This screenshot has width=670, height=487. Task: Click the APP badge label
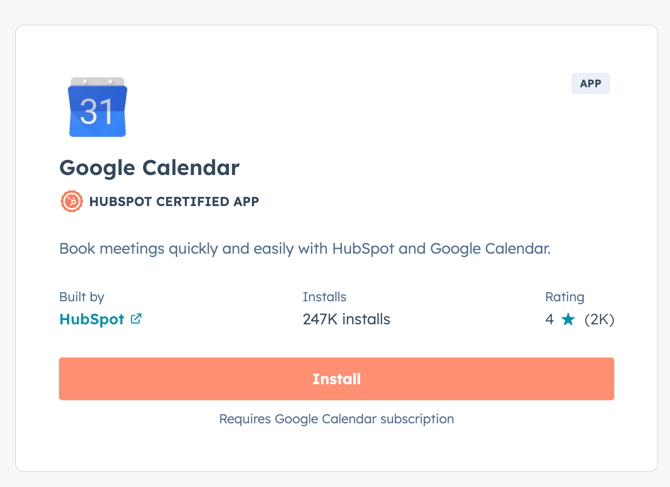(x=590, y=83)
